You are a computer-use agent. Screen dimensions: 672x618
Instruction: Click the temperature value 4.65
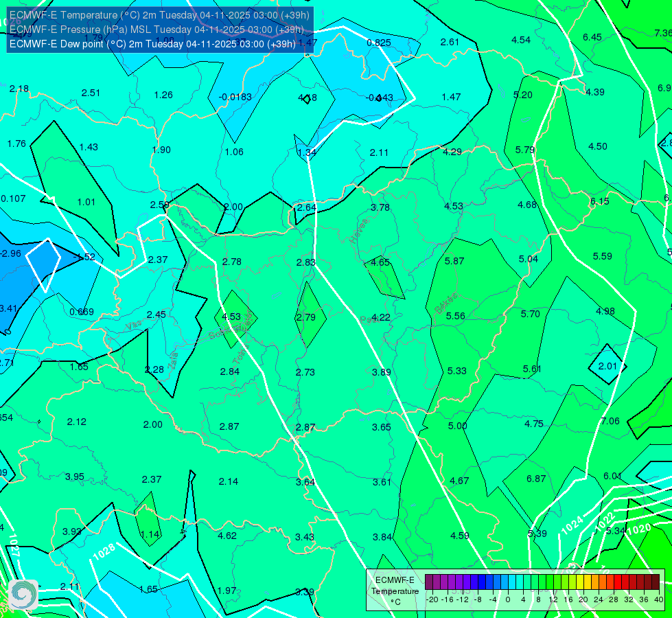point(380,262)
